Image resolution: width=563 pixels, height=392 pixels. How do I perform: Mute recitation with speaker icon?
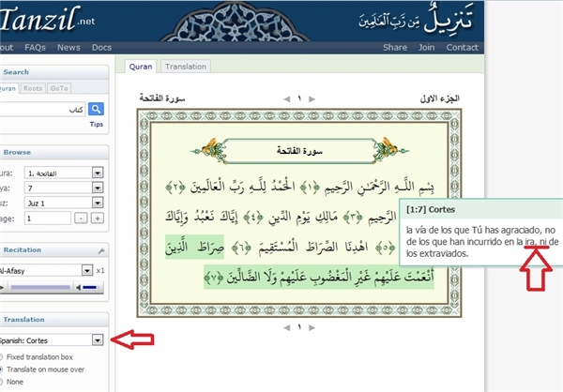coord(78,287)
